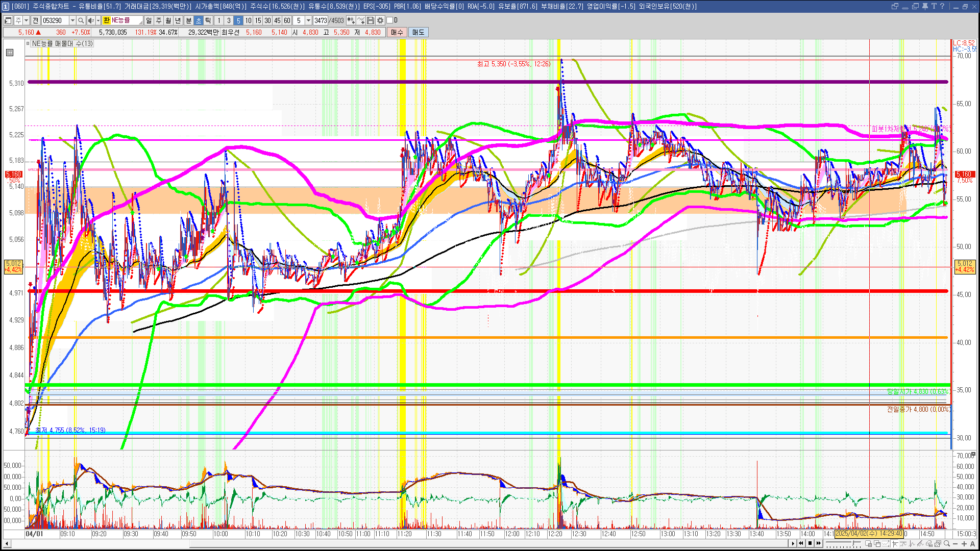This screenshot has width=980, height=551.
Task: Click the stop playback button
Action: [810, 543]
